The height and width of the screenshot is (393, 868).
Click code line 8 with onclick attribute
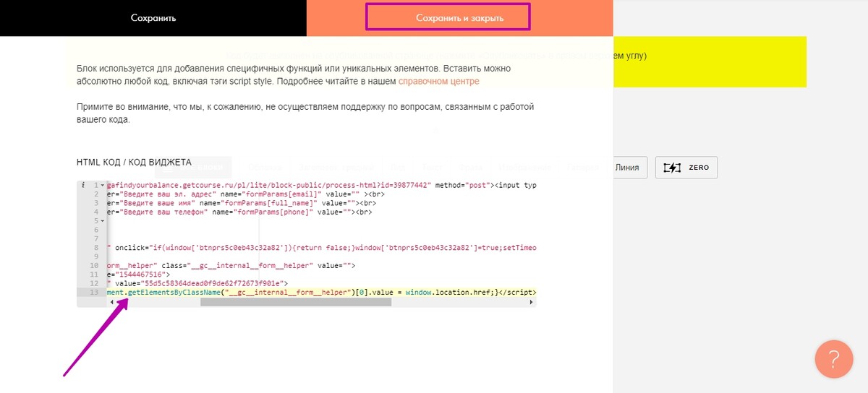click(x=322, y=248)
